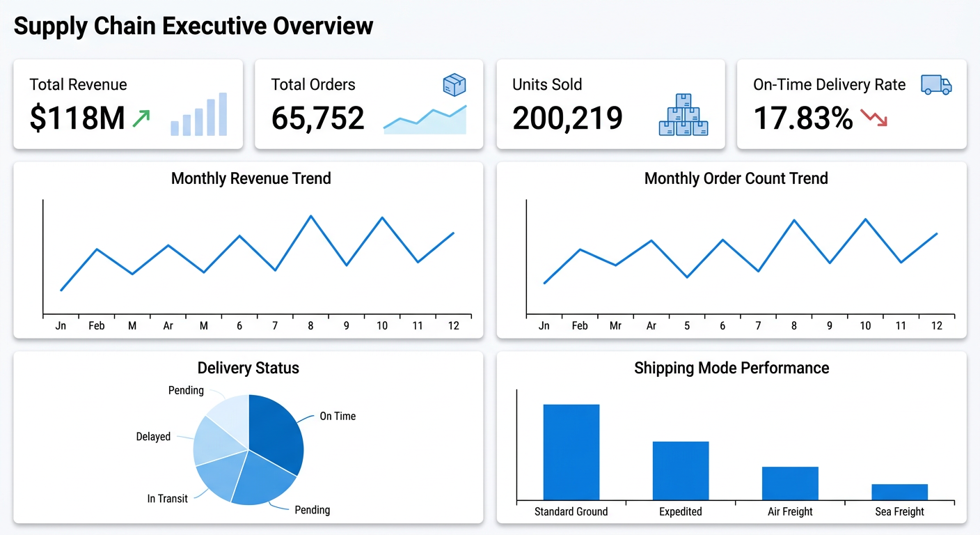Click "Mr" on the Monthly Order Count axis
980x535 pixels.
pos(615,325)
